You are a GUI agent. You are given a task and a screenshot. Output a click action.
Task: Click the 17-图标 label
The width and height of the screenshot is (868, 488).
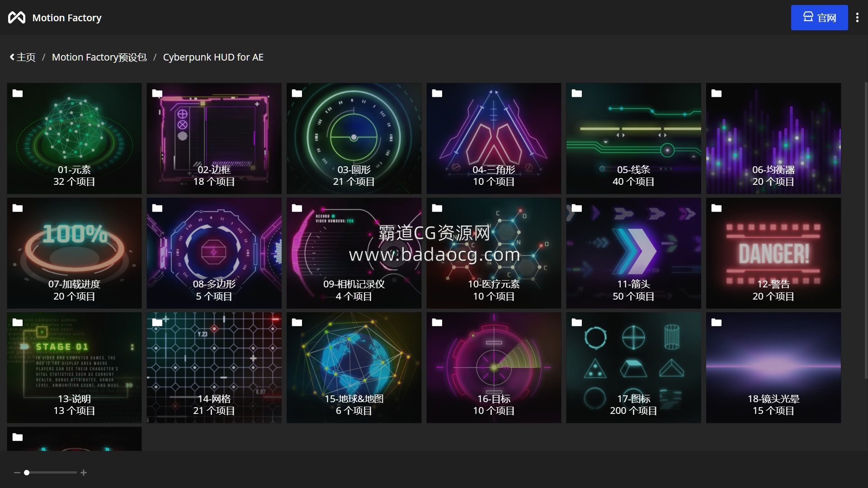pyautogui.click(x=633, y=399)
